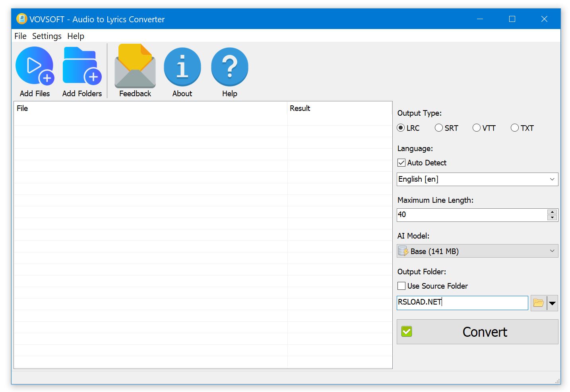The image size is (570, 392).
Task: Minimize the Audio to Lyrics Converter window
Action: click(x=480, y=19)
